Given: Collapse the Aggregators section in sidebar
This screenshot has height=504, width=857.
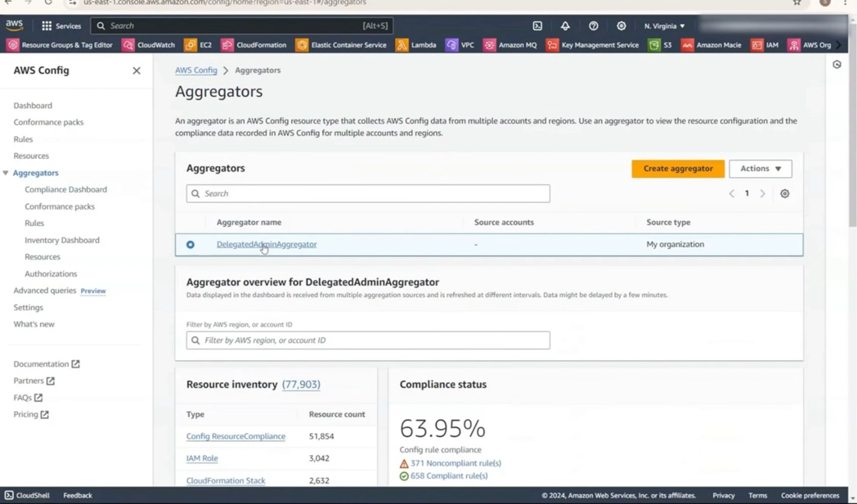Looking at the screenshot, I should 5,172.
